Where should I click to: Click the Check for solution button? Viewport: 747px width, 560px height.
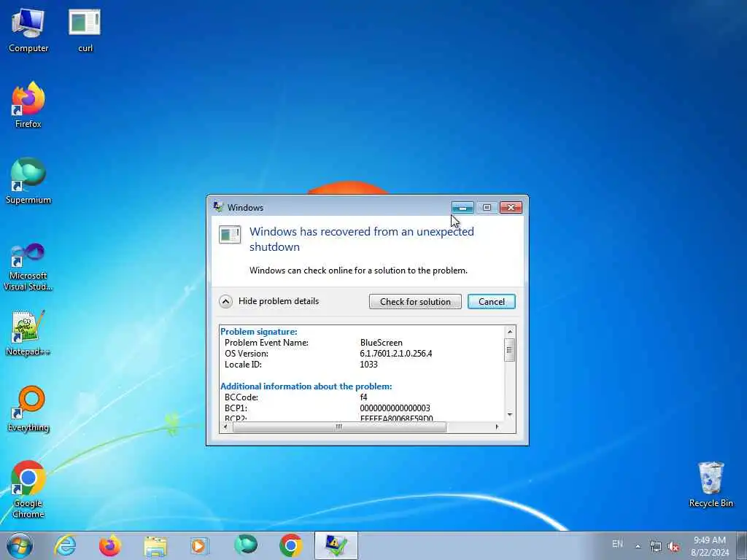[415, 301]
